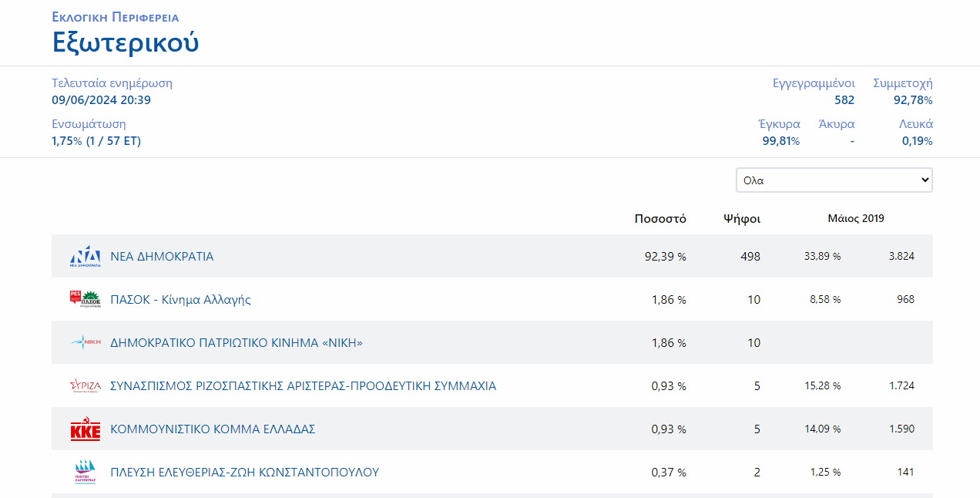Click the 3.824 votes from 2019
Image resolution: width=980 pixels, height=498 pixels.
[x=901, y=257]
